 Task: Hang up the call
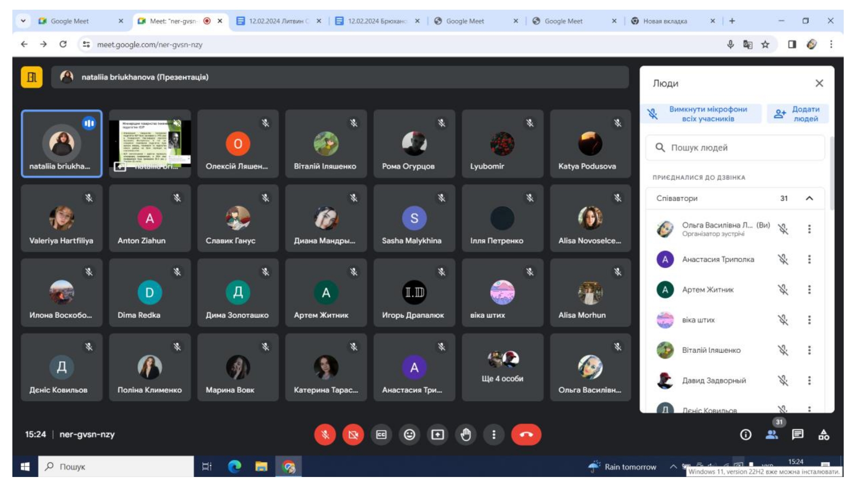pyautogui.click(x=526, y=435)
